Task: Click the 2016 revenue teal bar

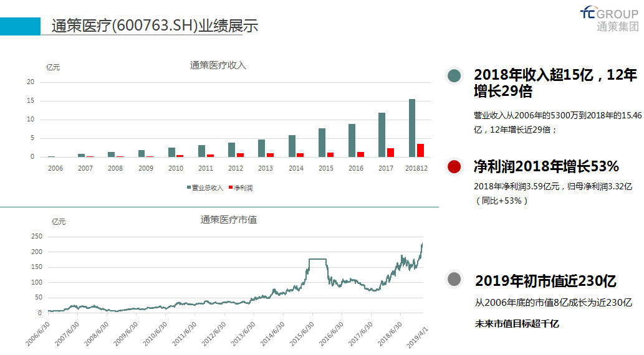Action: tap(352, 140)
